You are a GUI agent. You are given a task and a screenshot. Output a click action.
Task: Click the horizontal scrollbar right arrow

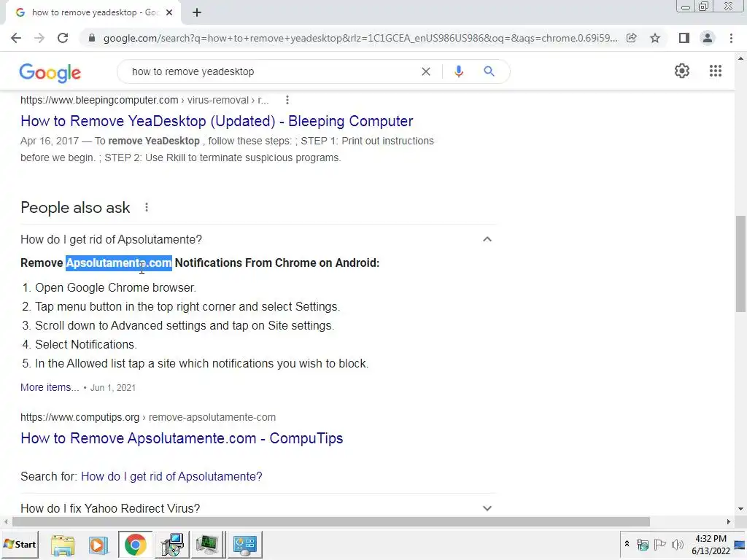click(x=728, y=522)
